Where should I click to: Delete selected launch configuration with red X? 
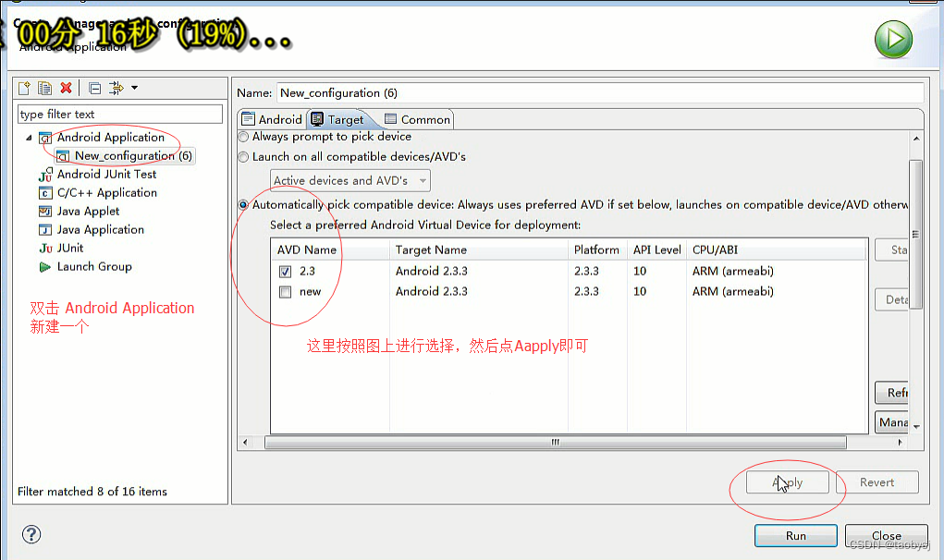point(67,88)
